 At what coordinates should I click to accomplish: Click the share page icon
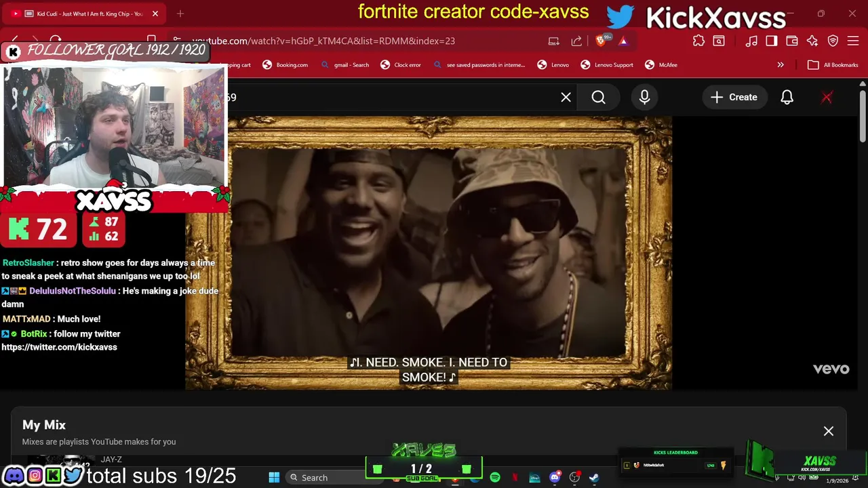576,41
